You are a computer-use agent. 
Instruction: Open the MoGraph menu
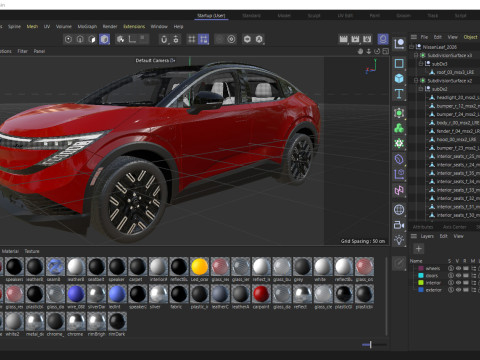(x=87, y=26)
